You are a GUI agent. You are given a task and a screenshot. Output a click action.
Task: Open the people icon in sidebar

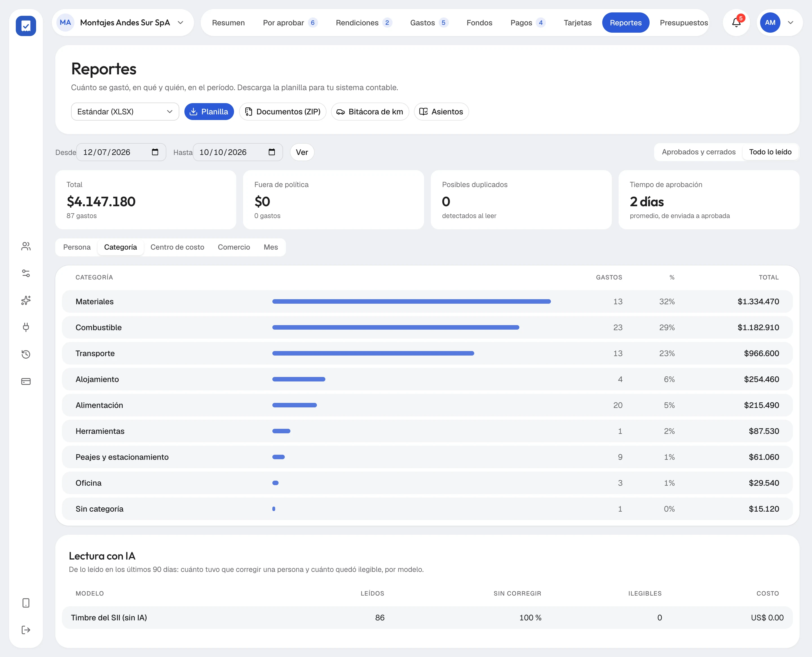(x=26, y=246)
